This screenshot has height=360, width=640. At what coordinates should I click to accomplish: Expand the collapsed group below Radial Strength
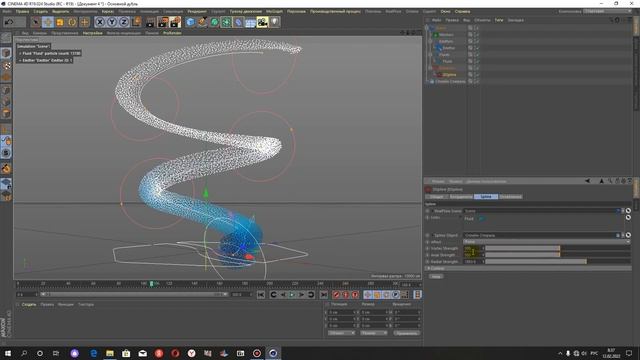point(429,268)
